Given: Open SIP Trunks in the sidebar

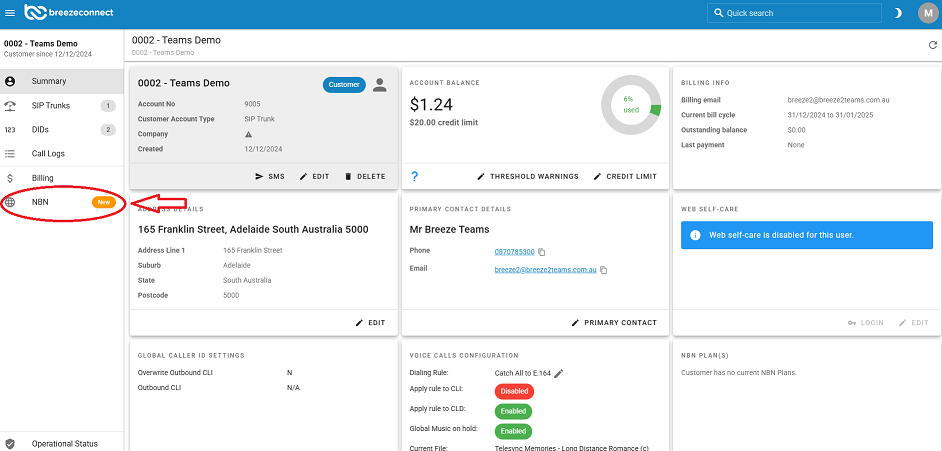Looking at the screenshot, I should coord(62,106).
